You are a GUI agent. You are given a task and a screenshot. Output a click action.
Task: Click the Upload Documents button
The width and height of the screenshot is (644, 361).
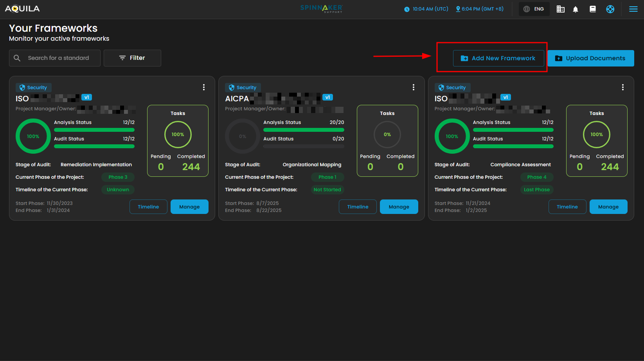[590, 58]
